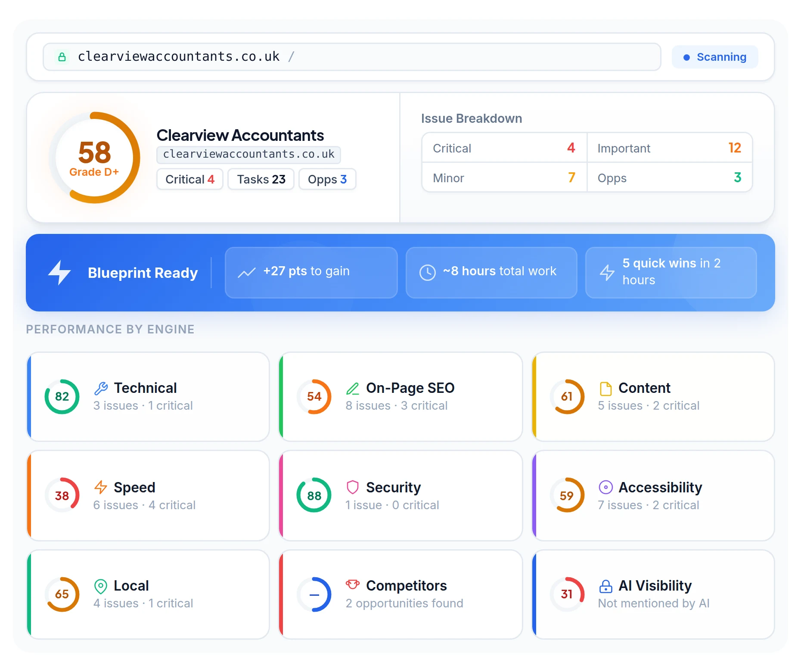Click '8 issues · 3 critical' text

click(397, 406)
